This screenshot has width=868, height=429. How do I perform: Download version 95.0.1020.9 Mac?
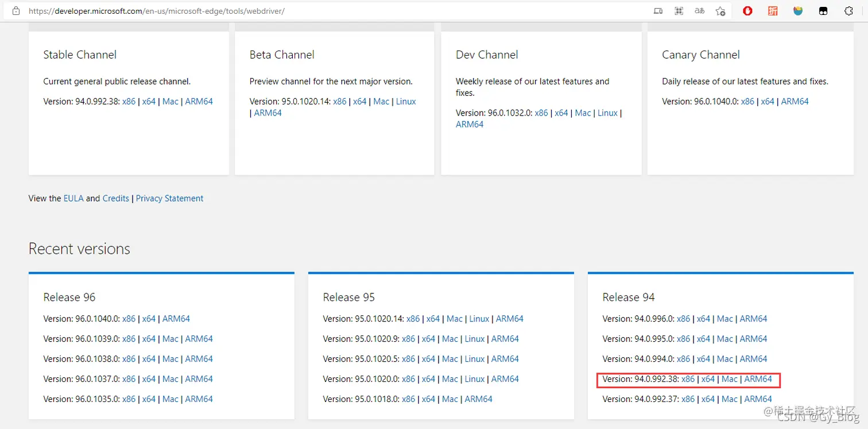[450, 339]
